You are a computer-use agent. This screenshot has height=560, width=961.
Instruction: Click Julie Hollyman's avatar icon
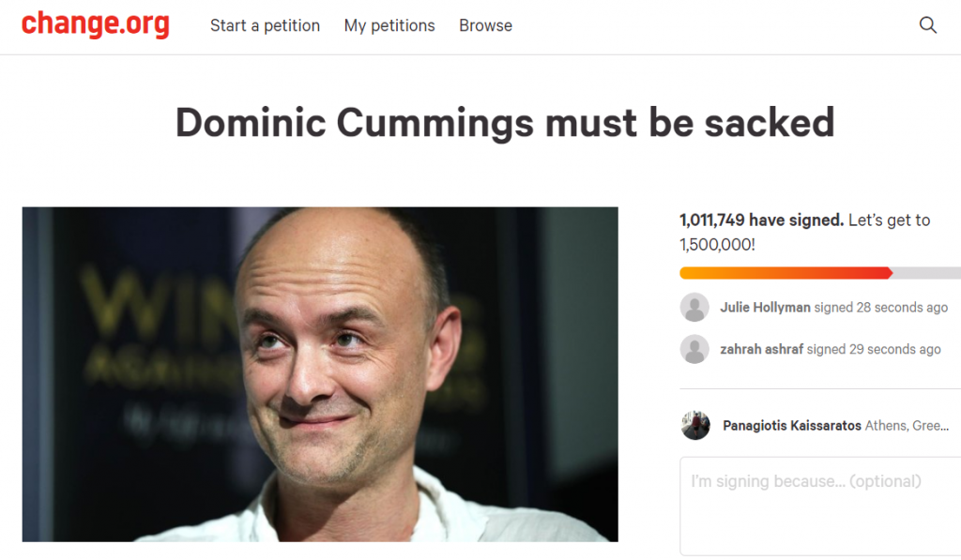(x=694, y=308)
